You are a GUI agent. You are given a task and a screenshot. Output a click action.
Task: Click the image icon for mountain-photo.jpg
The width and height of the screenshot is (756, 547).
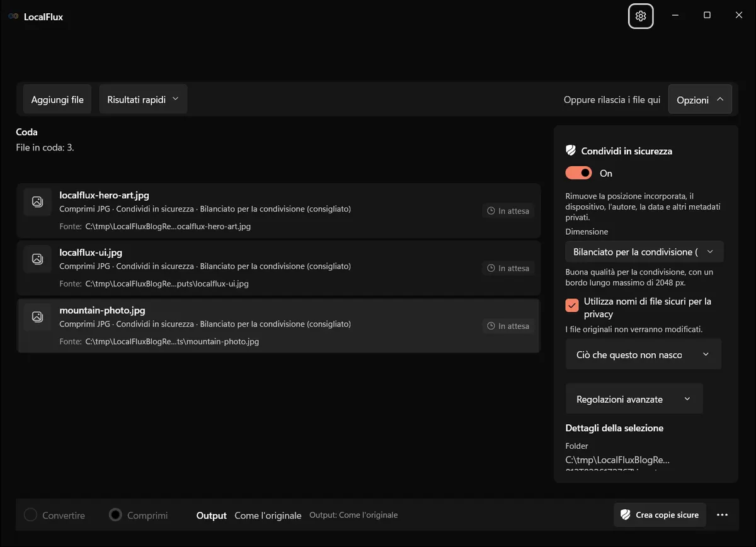(37, 317)
